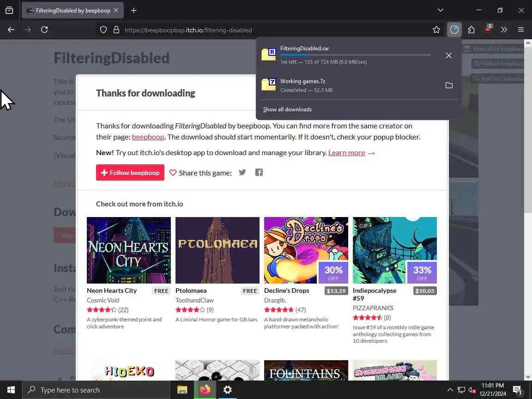Screen dimensions: 532x399
Task: Share this game on Twitter
Action: [242, 172]
